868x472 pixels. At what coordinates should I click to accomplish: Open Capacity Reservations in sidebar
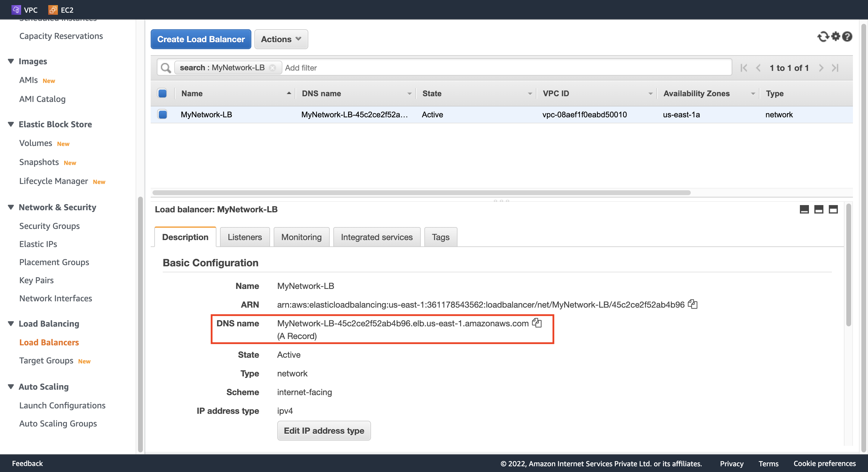tap(61, 36)
